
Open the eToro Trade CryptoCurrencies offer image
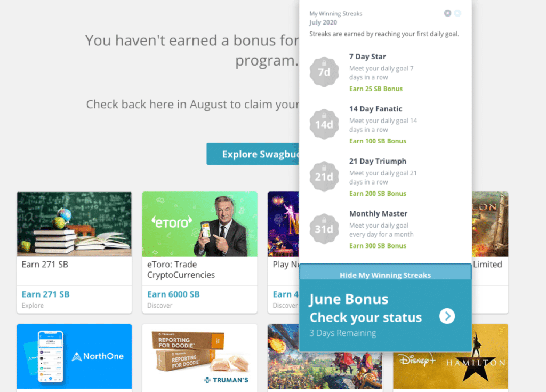click(x=199, y=224)
